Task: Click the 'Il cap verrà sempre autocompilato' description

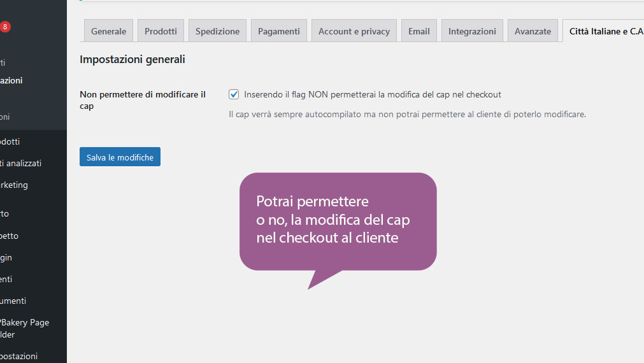Action: click(x=407, y=114)
